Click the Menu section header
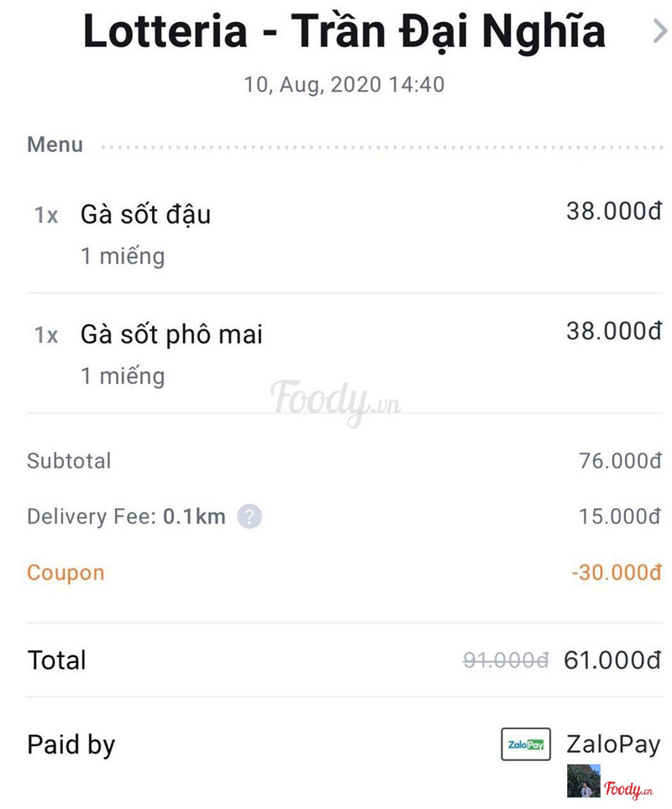672x809 pixels. coord(55,144)
